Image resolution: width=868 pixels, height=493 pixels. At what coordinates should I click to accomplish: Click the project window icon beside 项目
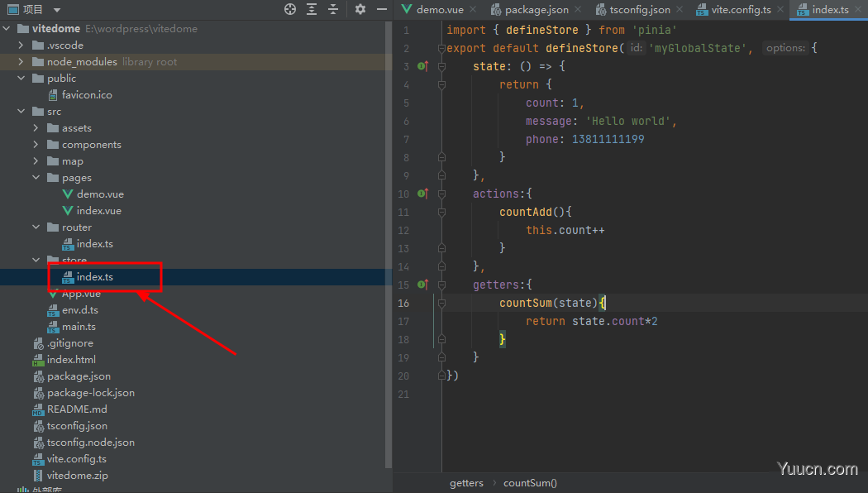[13, 9]
